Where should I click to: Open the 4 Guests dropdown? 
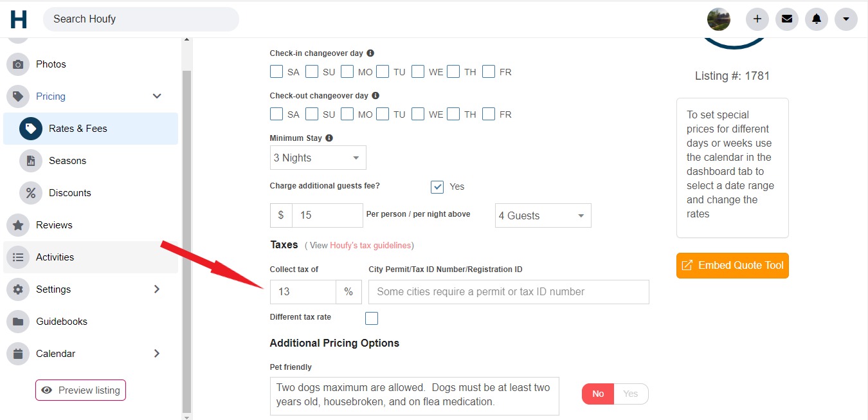(542, 215)
